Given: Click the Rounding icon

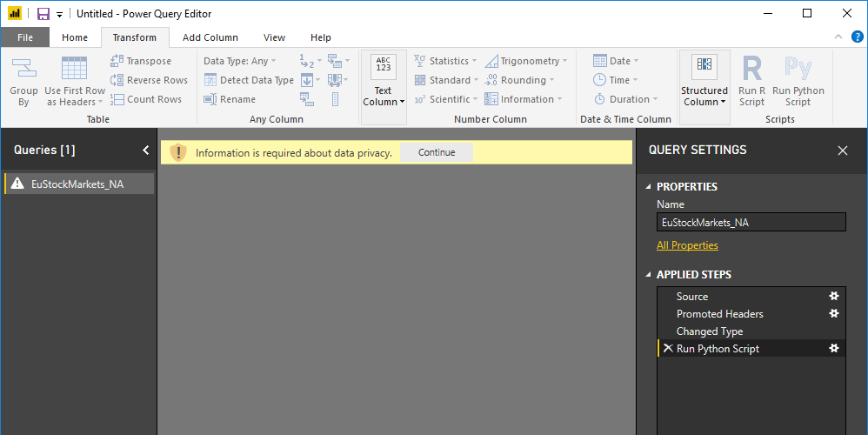Looking at the screenshot, I should tap(491, 80).
